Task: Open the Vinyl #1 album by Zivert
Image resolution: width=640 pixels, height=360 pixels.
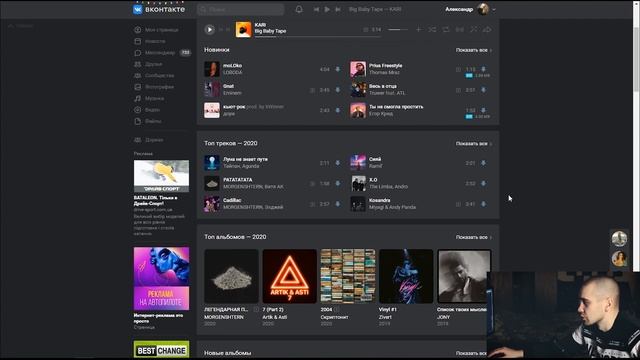Action: [406, 276]
